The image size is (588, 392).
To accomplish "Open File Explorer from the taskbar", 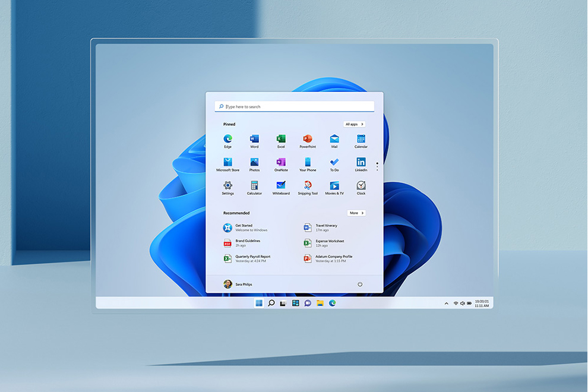I will point(320,303).
